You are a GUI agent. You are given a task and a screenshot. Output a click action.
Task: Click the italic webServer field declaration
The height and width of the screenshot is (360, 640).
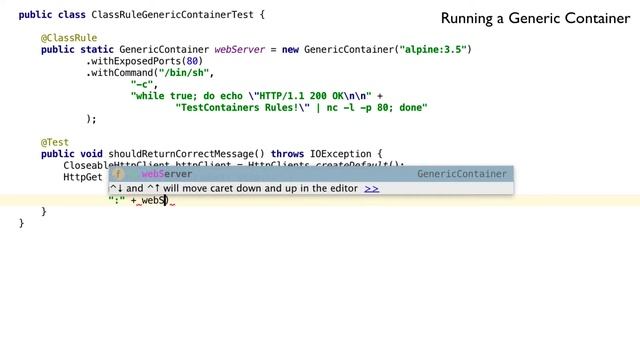(240, 50)
